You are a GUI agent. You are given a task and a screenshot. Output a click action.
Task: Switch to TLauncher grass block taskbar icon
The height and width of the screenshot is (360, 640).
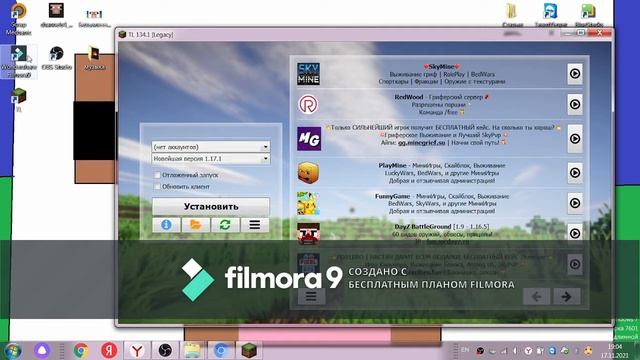coord(249,351)
